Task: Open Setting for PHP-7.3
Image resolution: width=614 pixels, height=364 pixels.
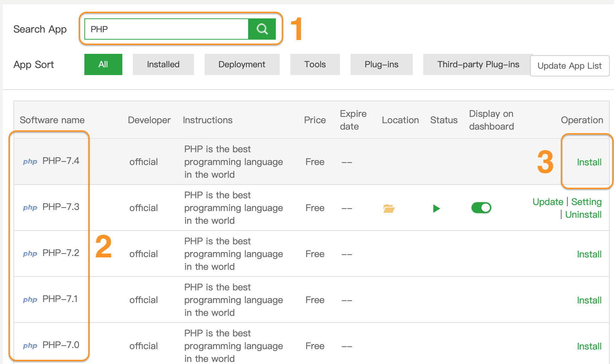Action: (x=586, y=201)
